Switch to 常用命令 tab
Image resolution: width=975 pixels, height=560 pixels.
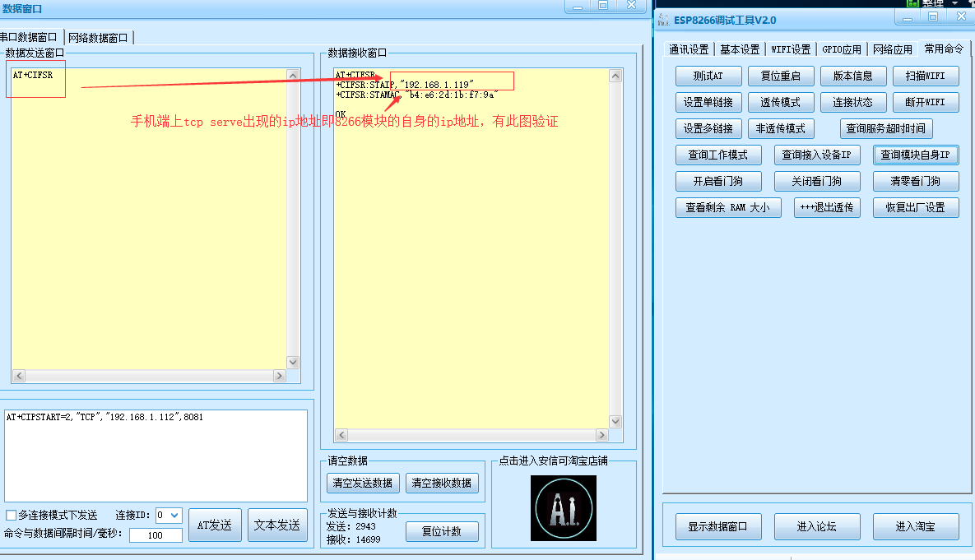pyautogui.click(x=944, y=49)
